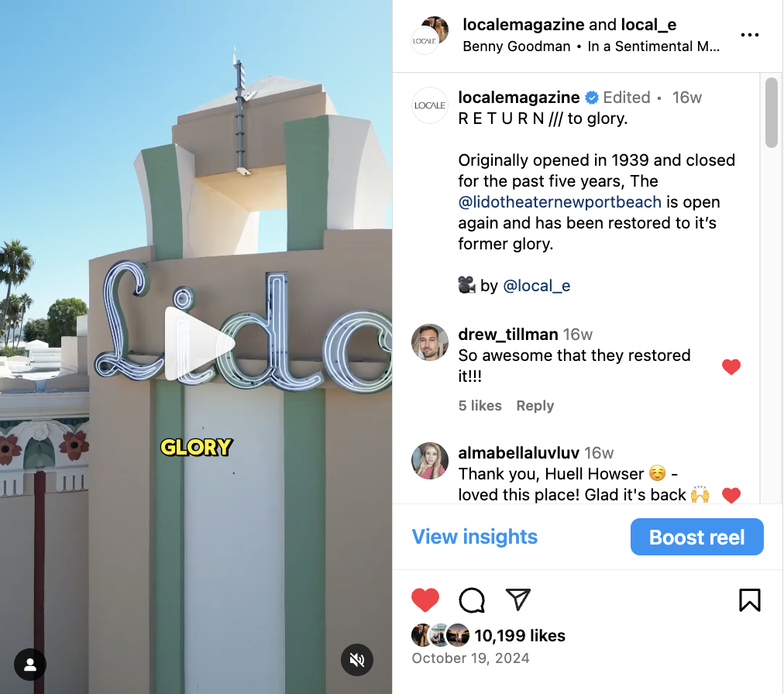
Task: Open the comment bubble icon
Action: click(472, 600)
